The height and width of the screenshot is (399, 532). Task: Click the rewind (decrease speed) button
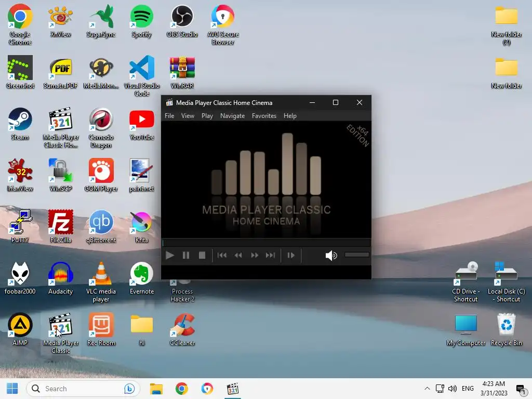(238, 255)
